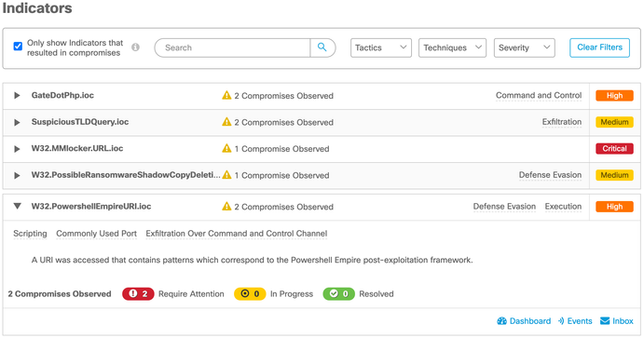Click warning triangle on GateDotPhp.ioc row

(226, 96)
